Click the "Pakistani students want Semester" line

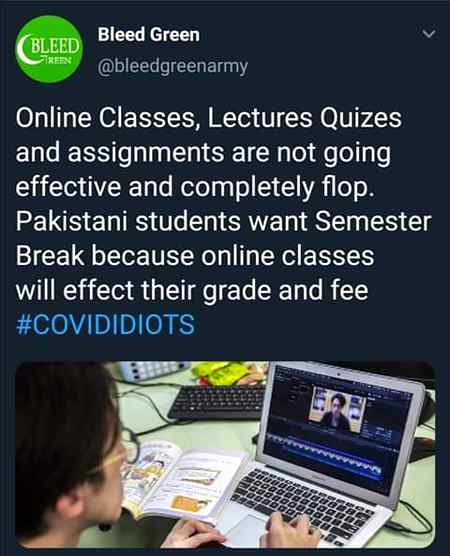click(x=223, y=221)
